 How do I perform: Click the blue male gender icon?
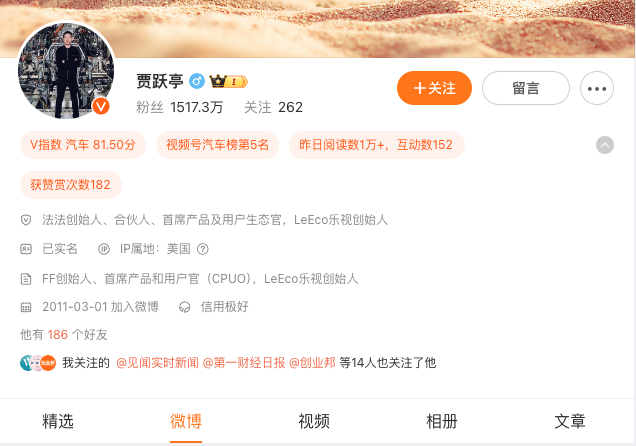(197, 81)
